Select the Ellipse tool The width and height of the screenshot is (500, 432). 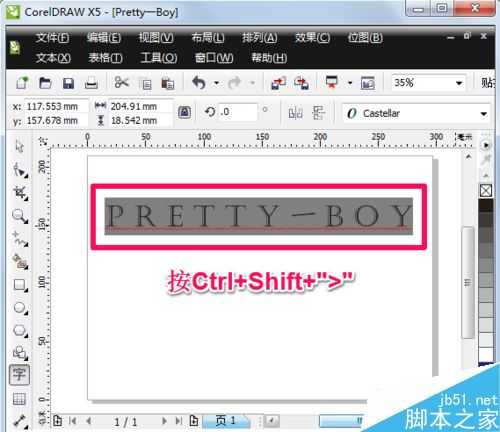point(20,308)
